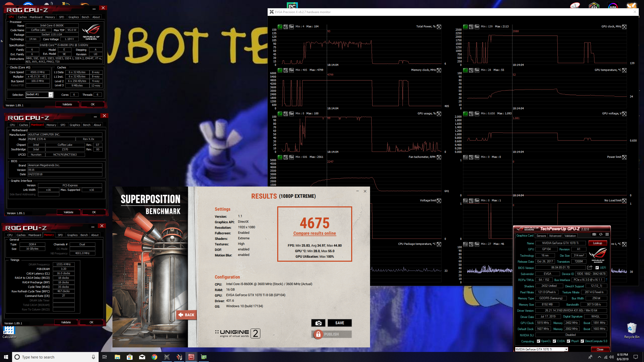Image resolution: width=644 pixels, height=362 pixels.
Task: Close the Fan tachometer graph with its X icon
Action: point(439,157)
